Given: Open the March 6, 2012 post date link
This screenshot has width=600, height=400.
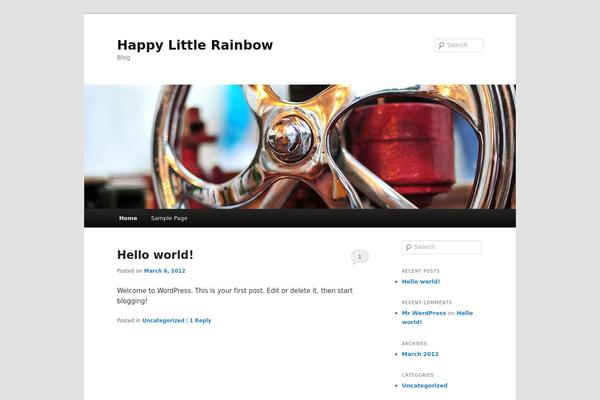Looking at the screenshot, I should [165, 271].
